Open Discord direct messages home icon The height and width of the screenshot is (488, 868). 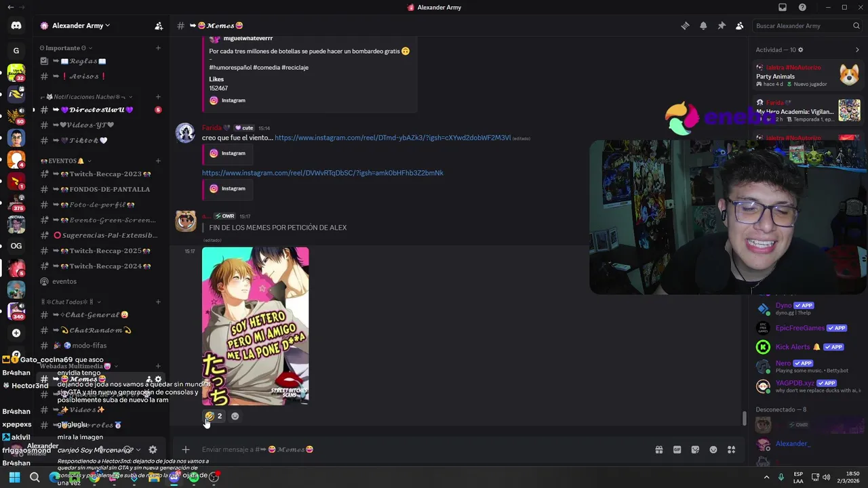pyautogui.click(x=16, y=26)
